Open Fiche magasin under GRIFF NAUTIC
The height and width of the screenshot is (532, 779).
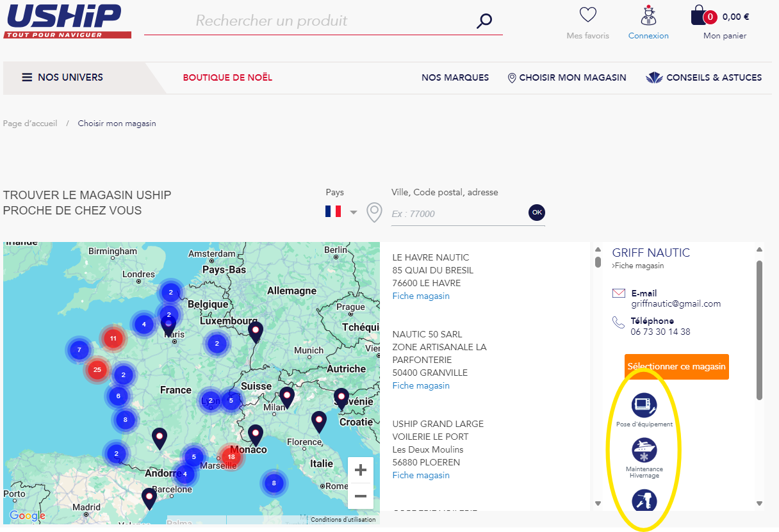[638, 266]
